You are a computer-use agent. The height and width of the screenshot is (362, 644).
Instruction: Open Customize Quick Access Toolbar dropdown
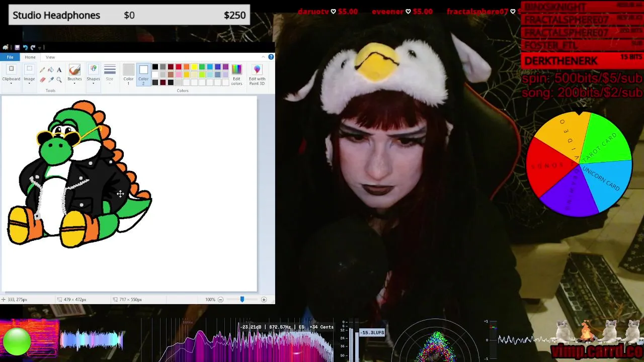click(x=40, y=48)
